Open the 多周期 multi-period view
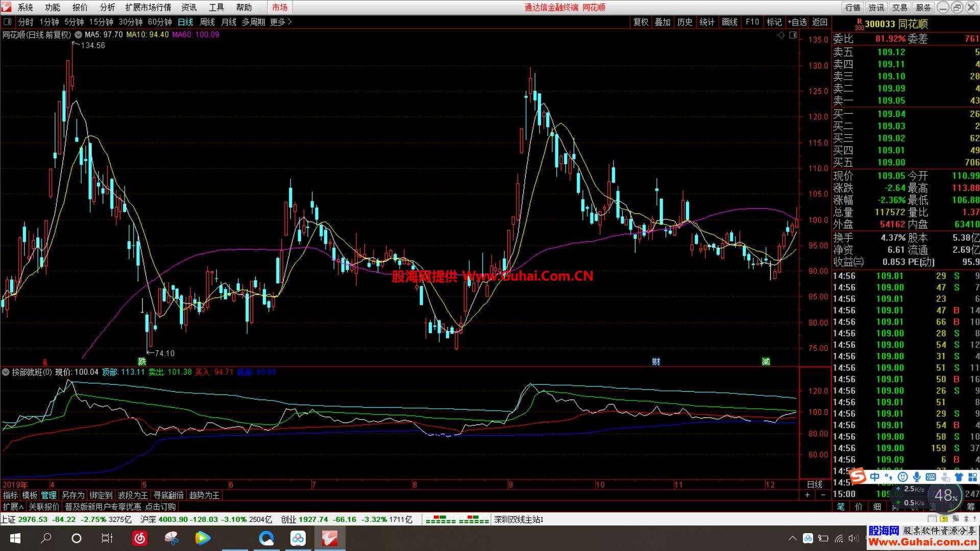The width and height of the screenshot is (980, 551). [253, 22]
